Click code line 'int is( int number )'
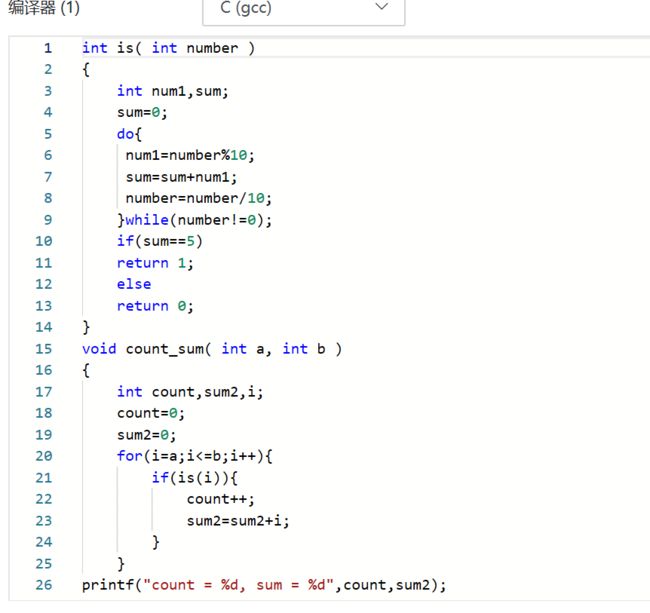 point(168,48)
